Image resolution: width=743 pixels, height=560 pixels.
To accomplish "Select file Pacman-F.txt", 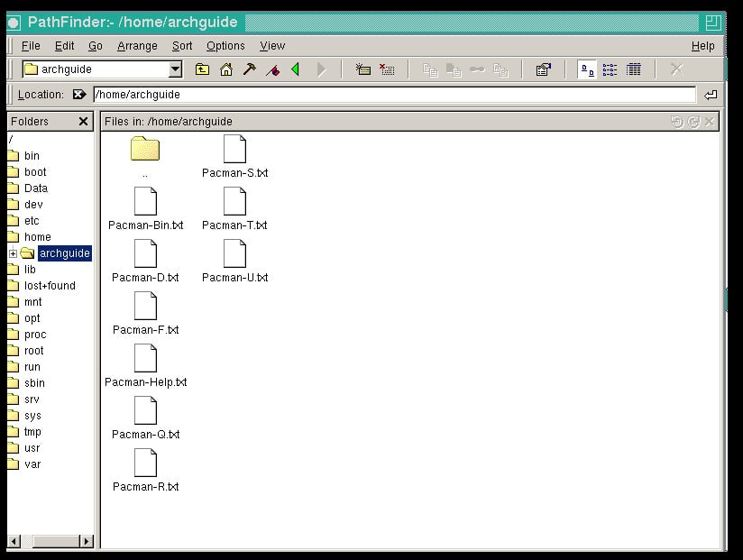I will 145,313.
